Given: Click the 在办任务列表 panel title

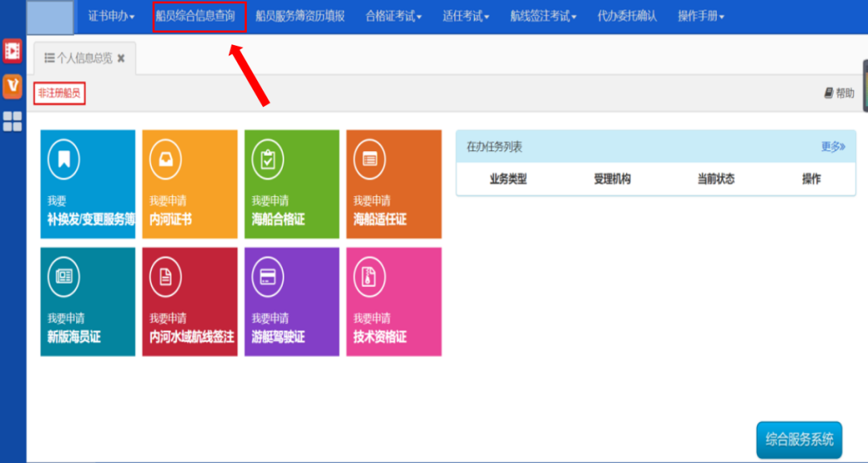Looking at the screenshot, I should click(494, 147).
